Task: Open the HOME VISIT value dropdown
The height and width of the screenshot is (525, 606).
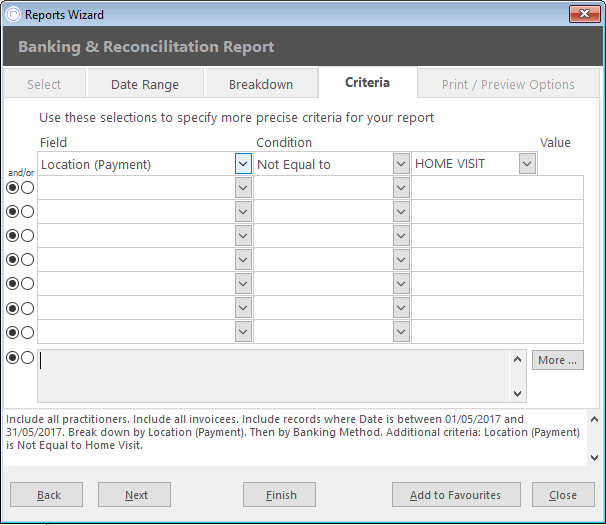Action: click(x=528, y=164)
